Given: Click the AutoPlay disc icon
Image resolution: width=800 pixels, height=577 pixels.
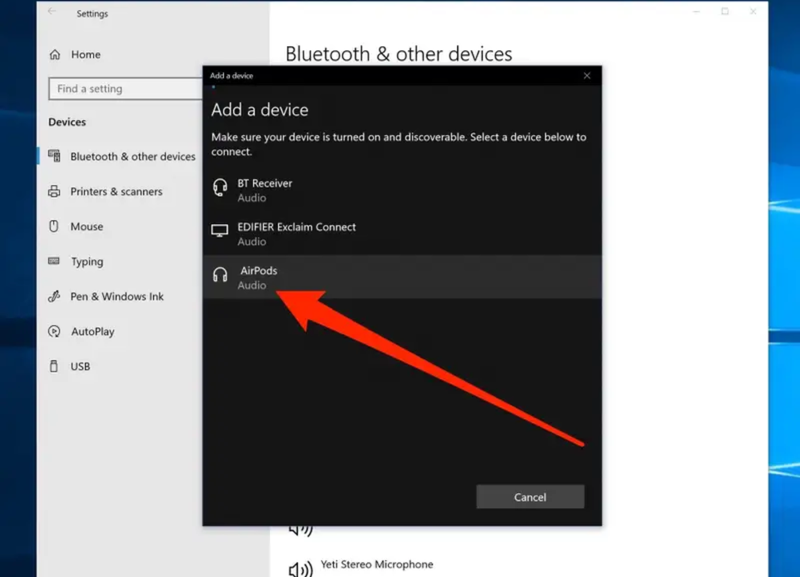Looking at the screenshot, I should click(54, 331).
